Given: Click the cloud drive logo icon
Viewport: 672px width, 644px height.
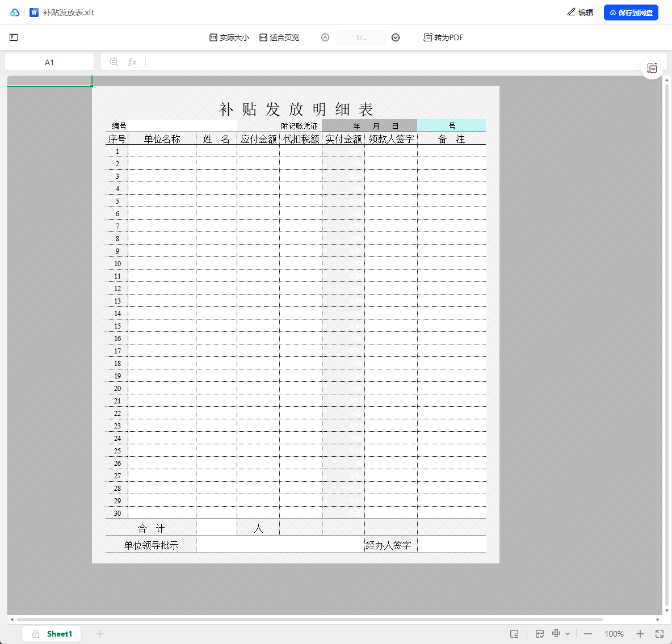Looking at the screenshot, I should click(15, 12).
